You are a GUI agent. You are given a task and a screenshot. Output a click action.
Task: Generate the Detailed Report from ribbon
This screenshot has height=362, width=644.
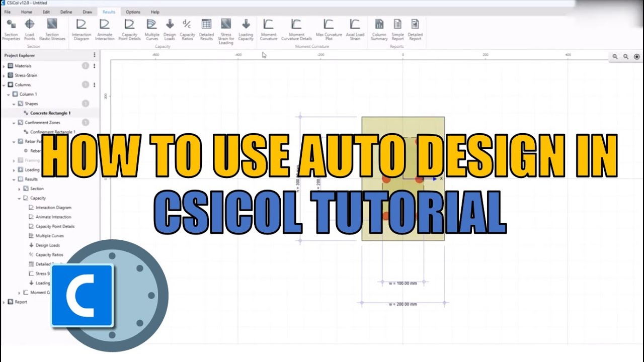[415, 30]
